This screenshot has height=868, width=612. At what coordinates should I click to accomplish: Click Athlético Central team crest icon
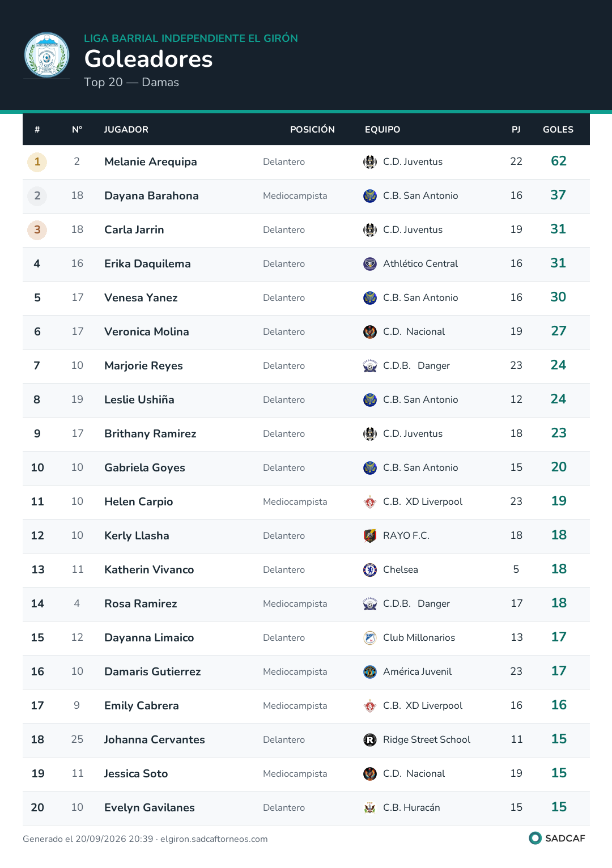tap(370, 264)
